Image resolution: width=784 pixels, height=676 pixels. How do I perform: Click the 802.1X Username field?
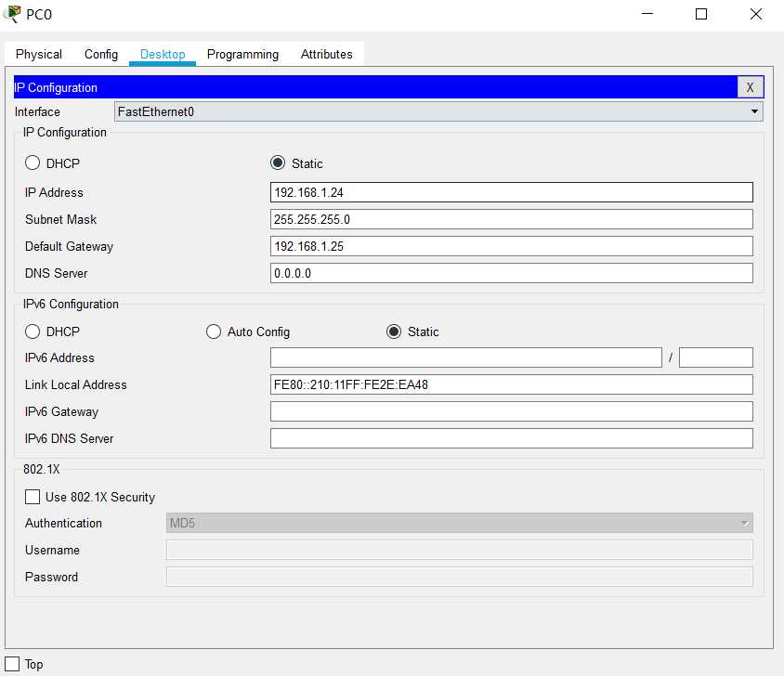(x=459, y=550)
